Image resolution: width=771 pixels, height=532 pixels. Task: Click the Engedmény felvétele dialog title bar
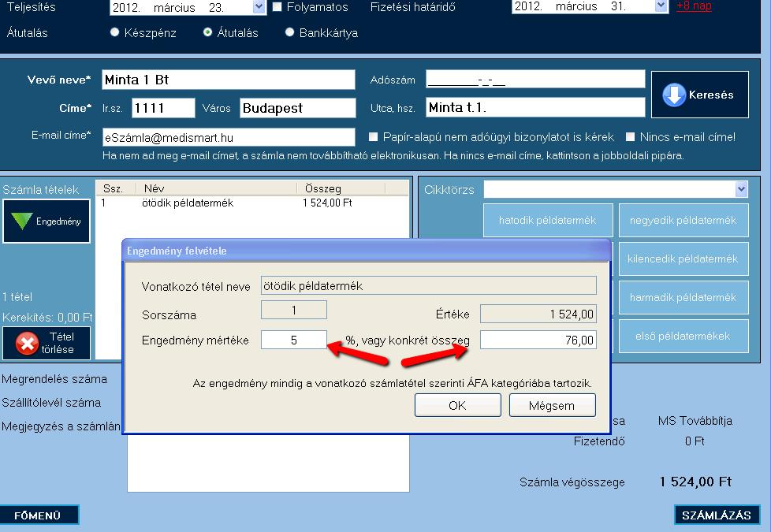[367, 251]
